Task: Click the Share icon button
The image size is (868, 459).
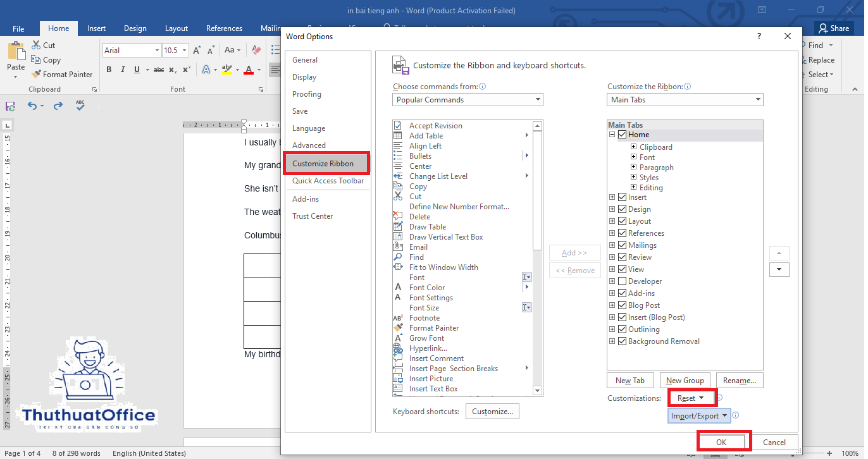Action: coord(833,28)
